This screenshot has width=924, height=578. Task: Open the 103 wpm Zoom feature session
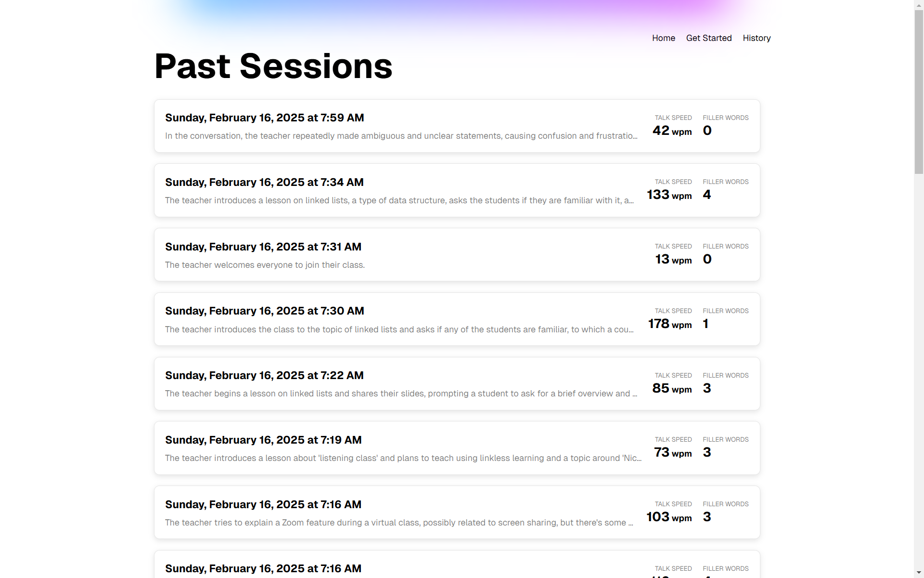pos(457,512)
